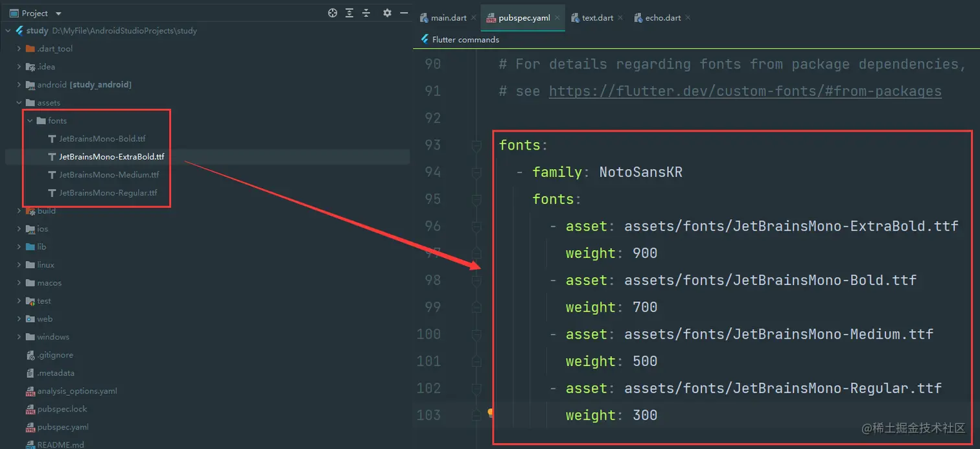Click line number 92 in the gutter
Screen dimensions: 980x449
(432, 118)
